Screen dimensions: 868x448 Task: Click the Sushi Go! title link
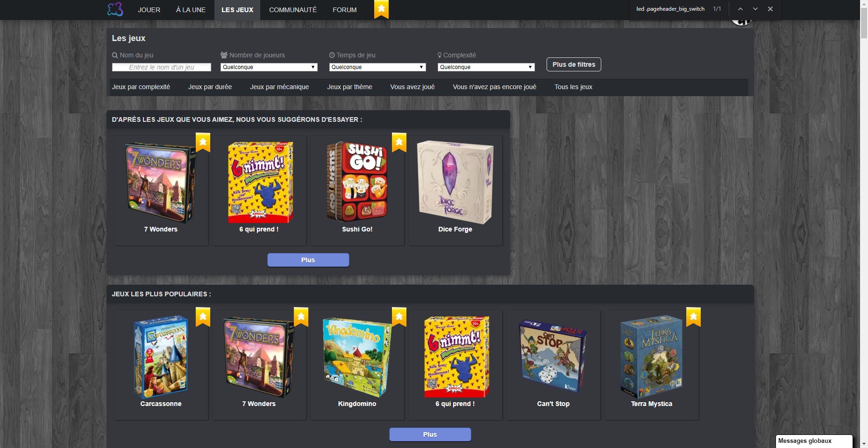357,229
